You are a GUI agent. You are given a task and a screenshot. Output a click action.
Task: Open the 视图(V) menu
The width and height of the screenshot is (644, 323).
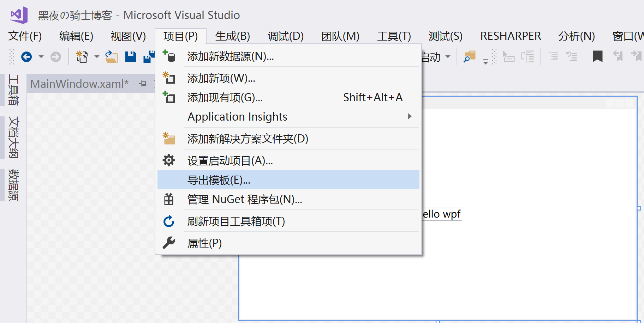pos(128,36)
